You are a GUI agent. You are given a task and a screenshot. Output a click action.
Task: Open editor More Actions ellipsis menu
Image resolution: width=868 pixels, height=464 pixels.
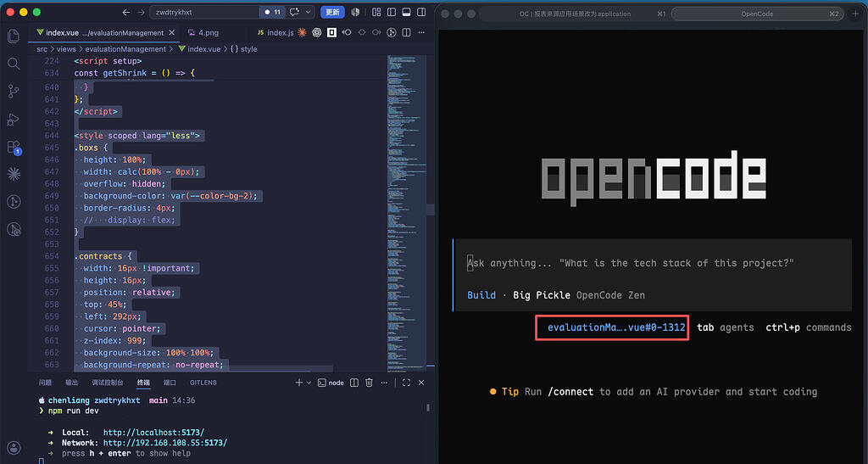(421, 33)
